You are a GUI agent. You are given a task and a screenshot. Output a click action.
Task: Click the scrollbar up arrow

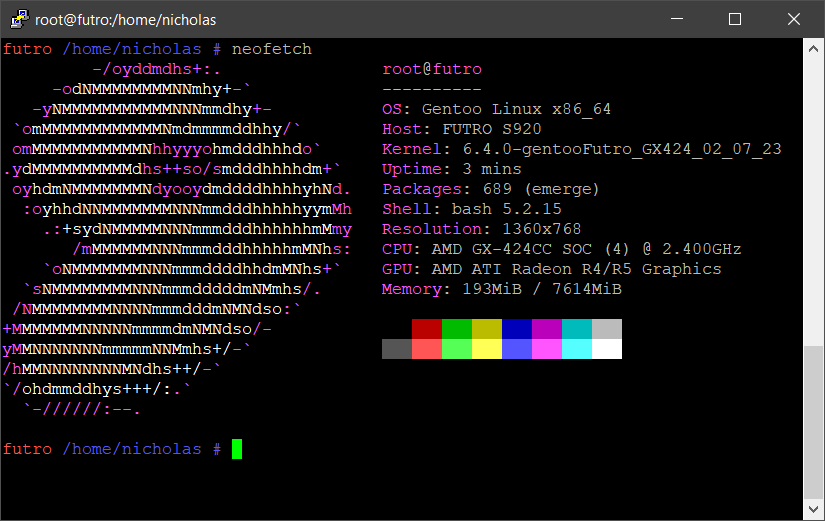coord(813,49)
